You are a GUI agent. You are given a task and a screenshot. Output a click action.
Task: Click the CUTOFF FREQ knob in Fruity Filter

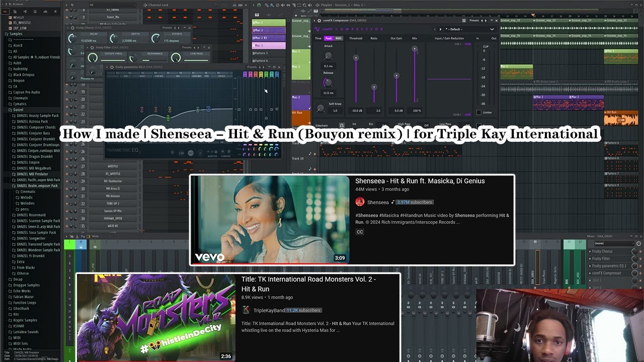[x=93, y=58]
